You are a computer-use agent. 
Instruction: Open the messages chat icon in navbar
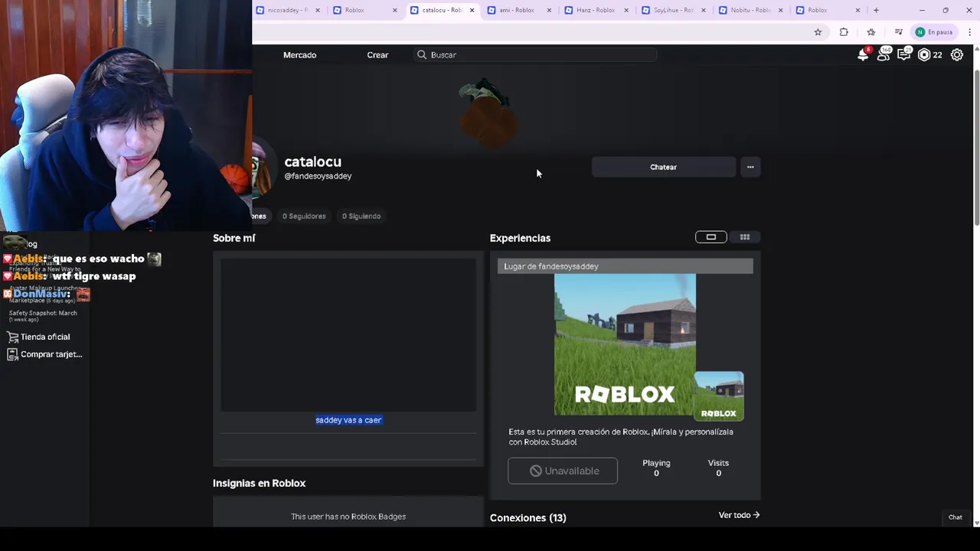tap(904, 54)
